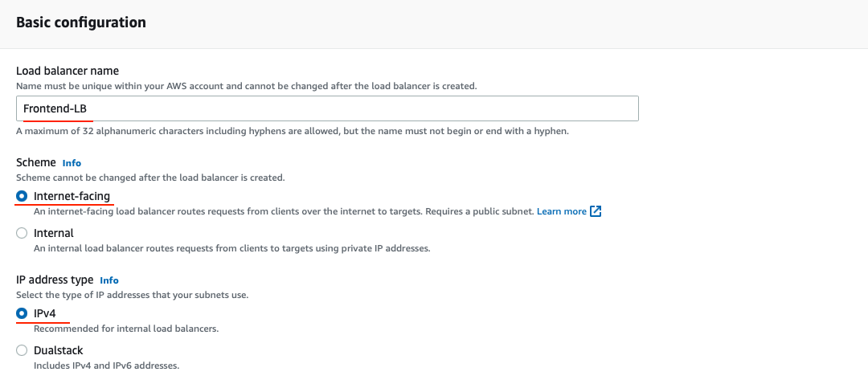Screen dimensions: 868x388
Task: Click the IP address type section label
Action: (x=55, y=280)
